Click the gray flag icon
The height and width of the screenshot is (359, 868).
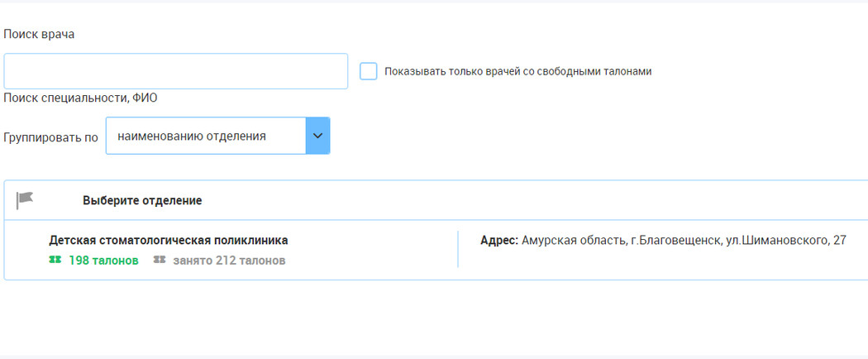click(24, 200)
